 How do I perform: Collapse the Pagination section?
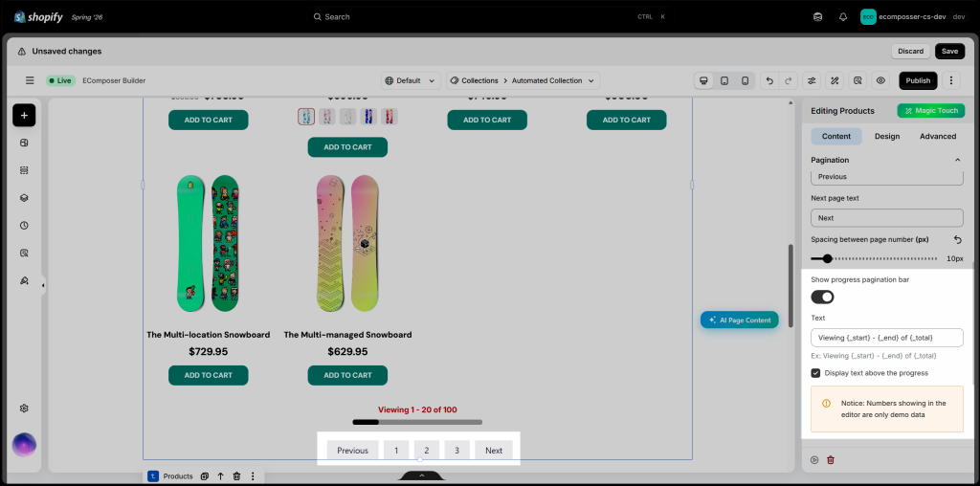[x=957, y=160]
